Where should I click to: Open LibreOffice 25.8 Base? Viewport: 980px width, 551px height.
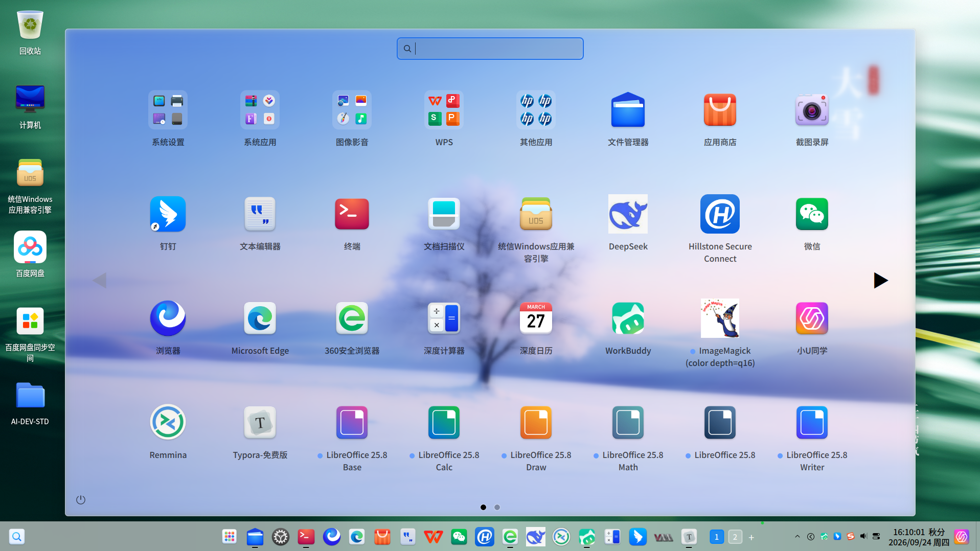click(352, 423)
